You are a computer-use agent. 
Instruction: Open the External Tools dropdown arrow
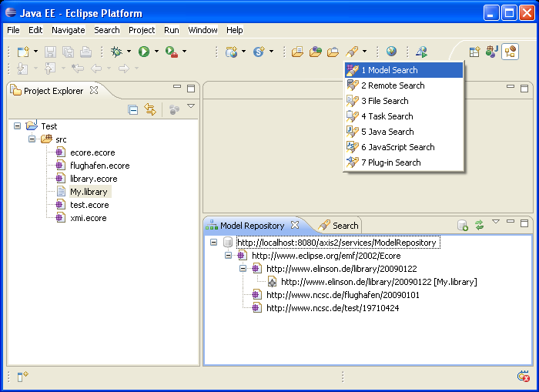tap(185, 52)
